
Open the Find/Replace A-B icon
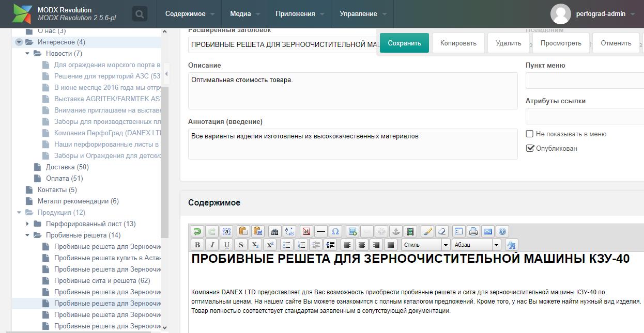coord(289,231)
